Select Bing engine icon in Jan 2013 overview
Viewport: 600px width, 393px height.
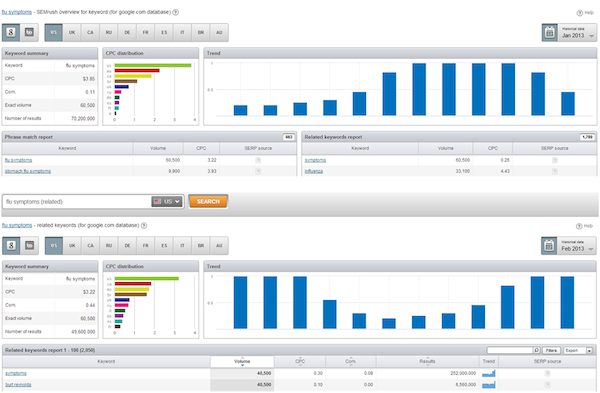pyautogui.click(x=29, y=33)
